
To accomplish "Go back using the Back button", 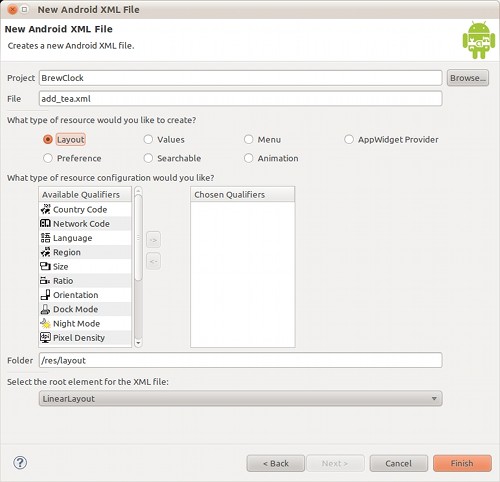I will tap(276, 463).
